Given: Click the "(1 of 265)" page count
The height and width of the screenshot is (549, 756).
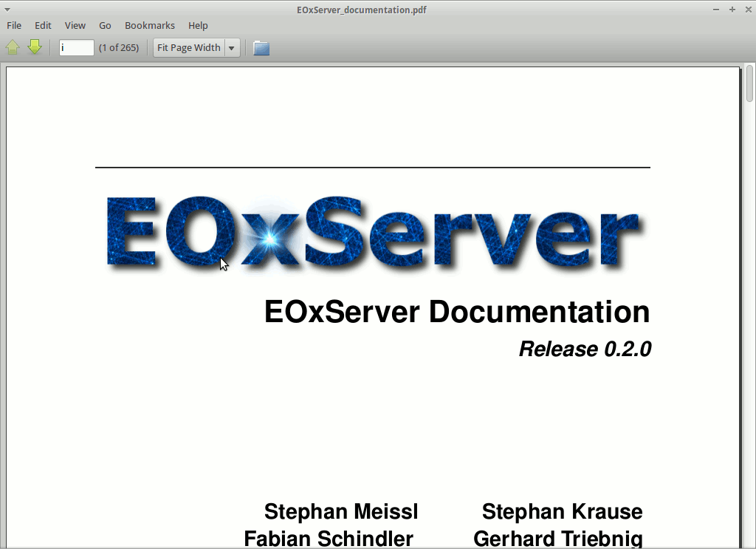Looking at the screenshot, I should click(x=119, y=48).
